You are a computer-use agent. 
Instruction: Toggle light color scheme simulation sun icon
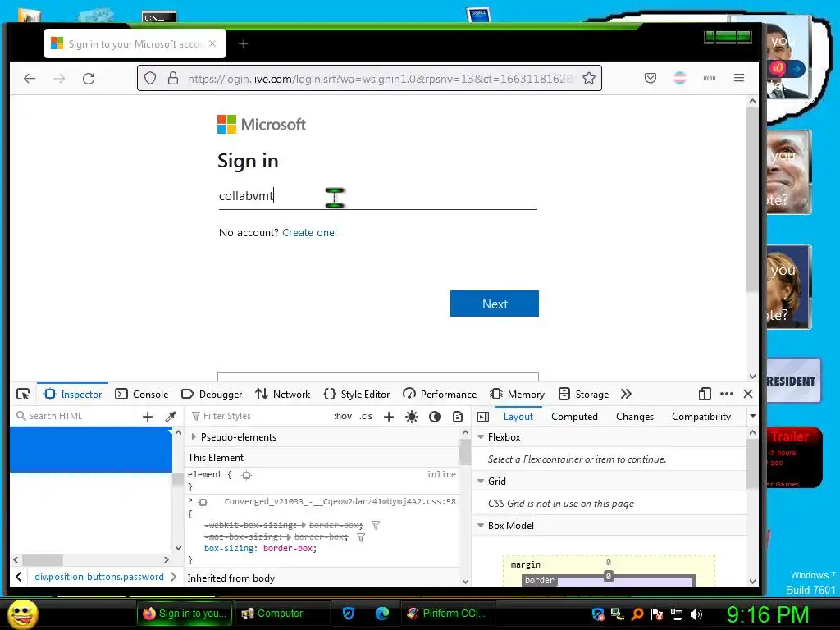pos(412,416)
